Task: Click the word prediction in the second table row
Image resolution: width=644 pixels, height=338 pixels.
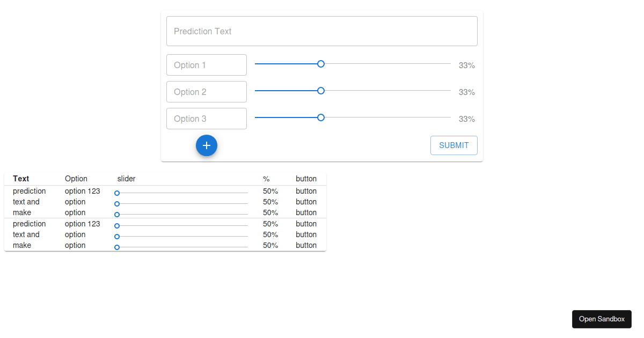Action: pyautogui.click(x=30, y=224)
